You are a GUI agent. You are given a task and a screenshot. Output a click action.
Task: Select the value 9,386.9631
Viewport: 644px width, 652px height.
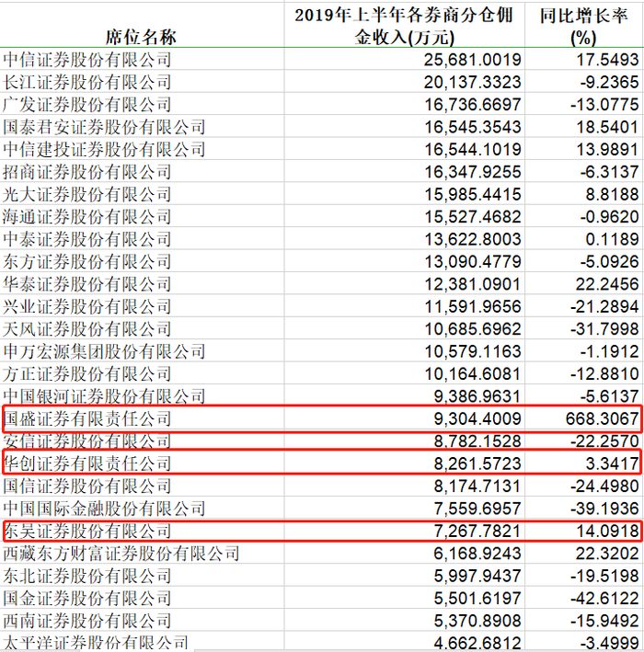click(x=477, y=396)
